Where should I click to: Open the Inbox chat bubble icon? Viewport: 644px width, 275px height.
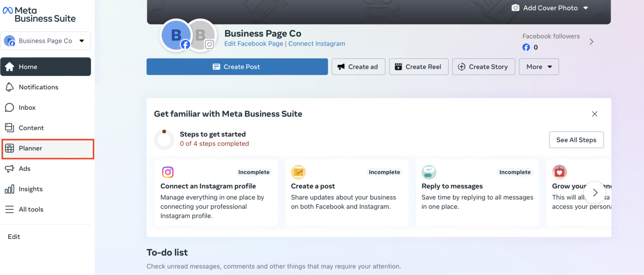[9, 108]
